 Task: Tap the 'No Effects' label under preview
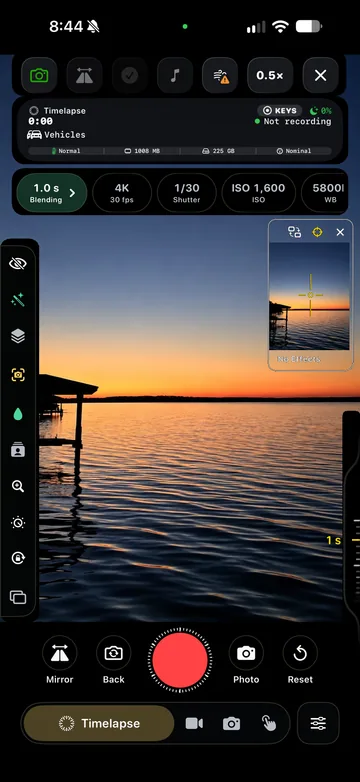pyautogui.click(x=299, y=359)
